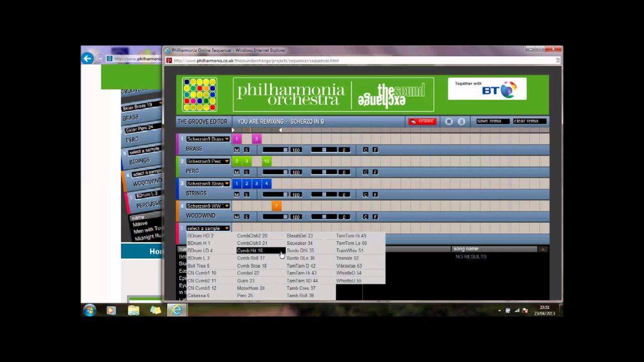Choose 'Cymb Hit 16' from the sample list
Screen dimensions: 644x362
coord(260,250)
